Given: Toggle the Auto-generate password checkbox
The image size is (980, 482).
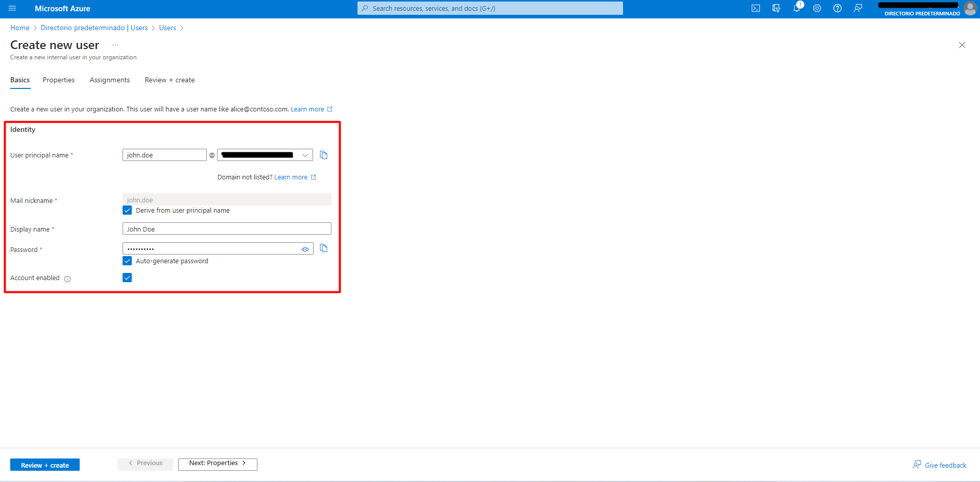Looking at the screenshot, I should tap(127, 261).
